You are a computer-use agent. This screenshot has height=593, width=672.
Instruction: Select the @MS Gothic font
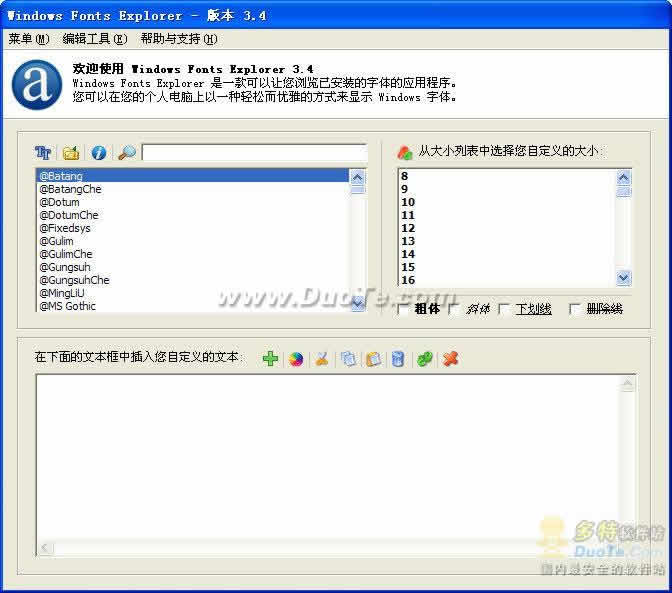[x=192, y=306]
